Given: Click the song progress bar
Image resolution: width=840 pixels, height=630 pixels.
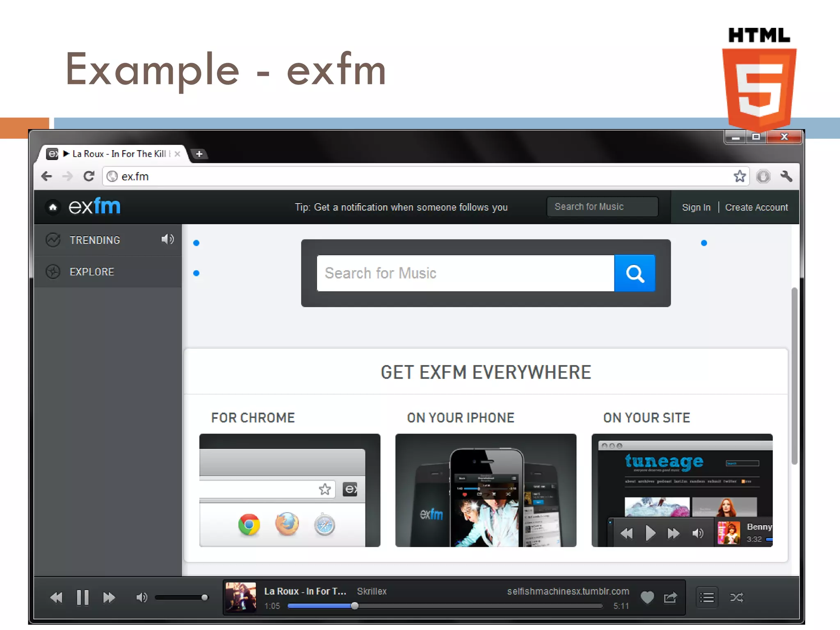Looking at the screenshot, I should click(x=445, y=606).
